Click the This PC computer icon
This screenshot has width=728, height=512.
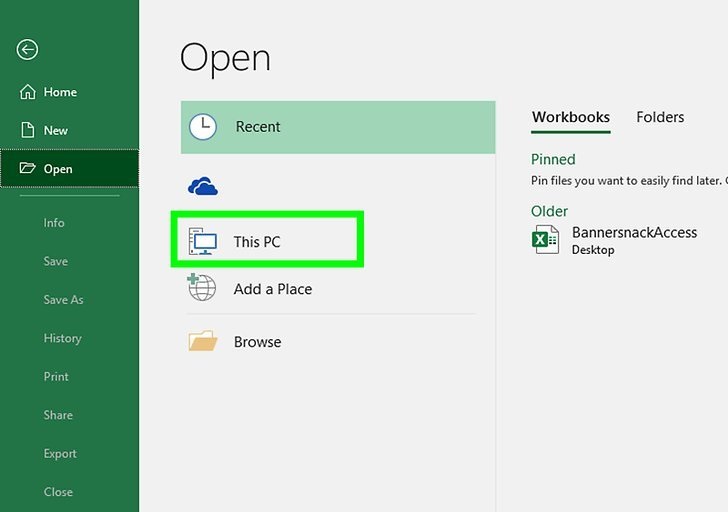click(203, 241)
